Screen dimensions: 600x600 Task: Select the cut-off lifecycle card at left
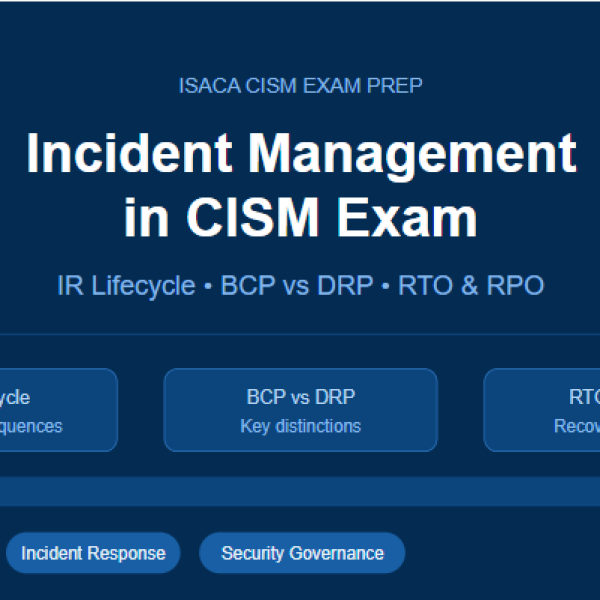[x=58, y=410]
